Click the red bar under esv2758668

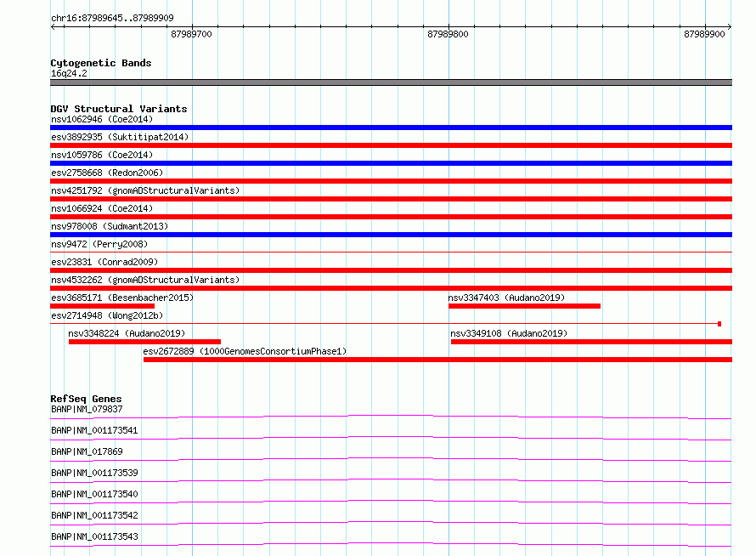click(391, 181)
